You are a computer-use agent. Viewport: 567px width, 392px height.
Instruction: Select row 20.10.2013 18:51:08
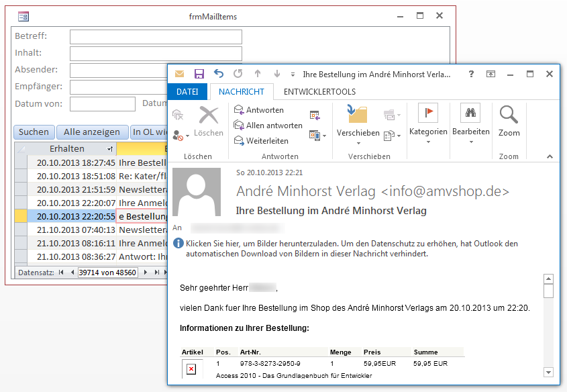tap(21, 176)
